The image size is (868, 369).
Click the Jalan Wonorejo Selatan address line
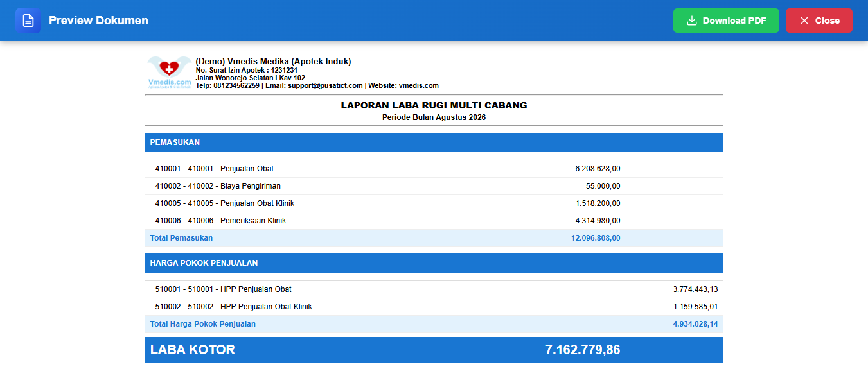point(250,78)
